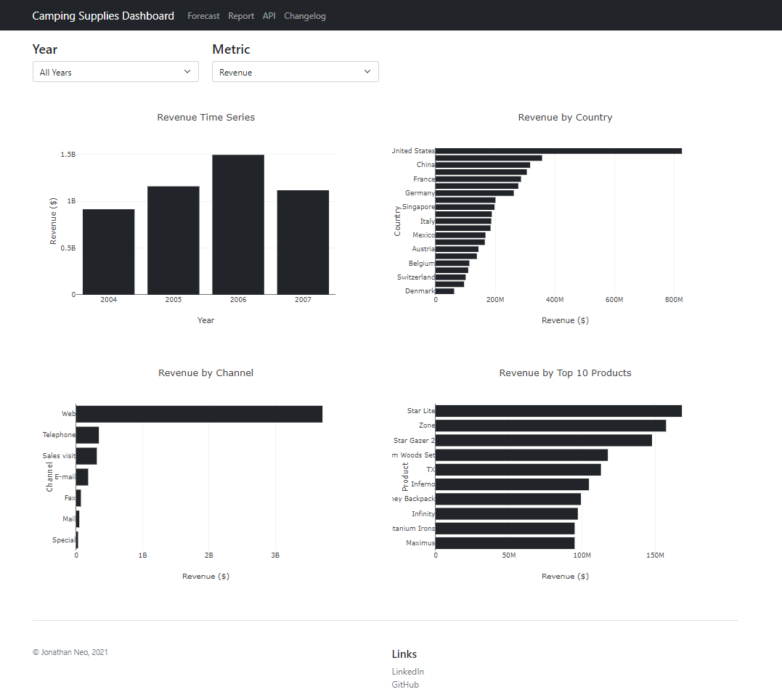Click the Zone product bar

tap(550, 426)
